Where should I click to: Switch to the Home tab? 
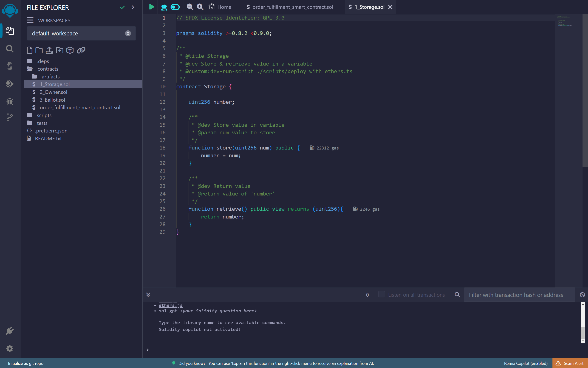click(x=220, y=7)
